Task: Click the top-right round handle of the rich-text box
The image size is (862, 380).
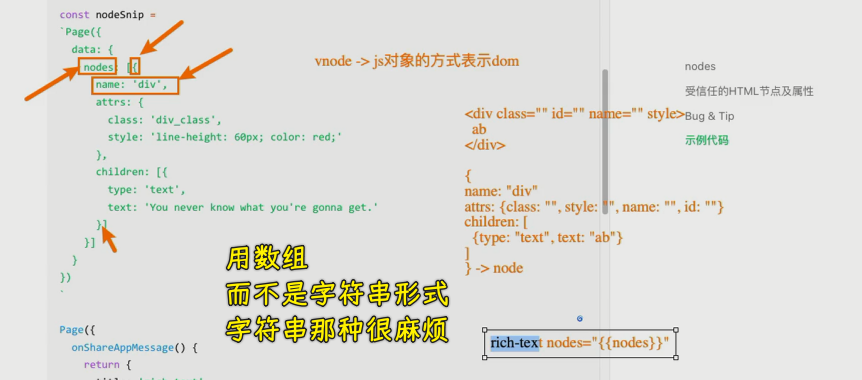Action: coord(676,330)
